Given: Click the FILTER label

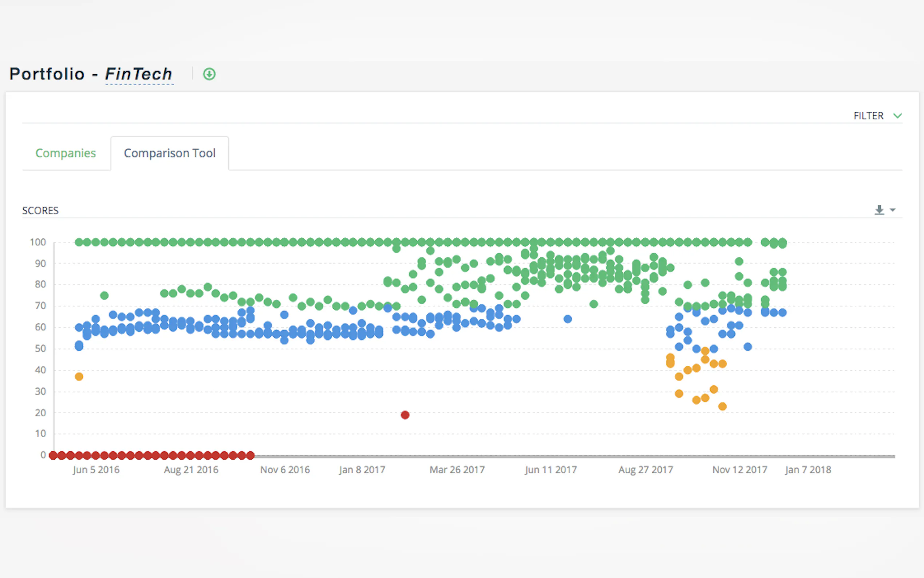Looking at the screenshot, I should (x=868, y=116).
